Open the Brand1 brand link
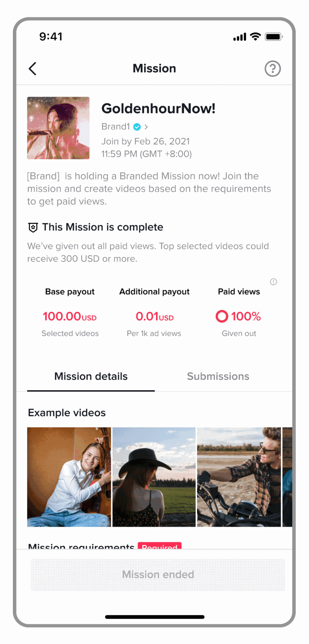Image resolution: width=309 pixels, height=644 pixels. tap(116, 127)
